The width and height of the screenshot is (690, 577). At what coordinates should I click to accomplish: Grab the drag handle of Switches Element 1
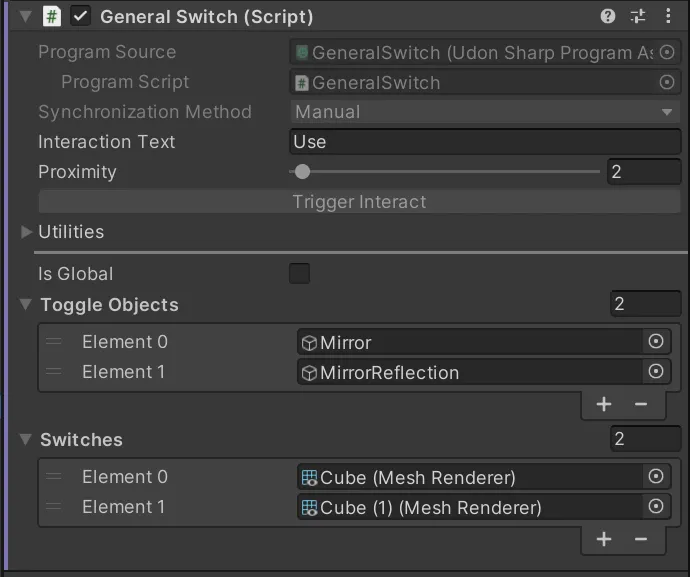(54, 507)
